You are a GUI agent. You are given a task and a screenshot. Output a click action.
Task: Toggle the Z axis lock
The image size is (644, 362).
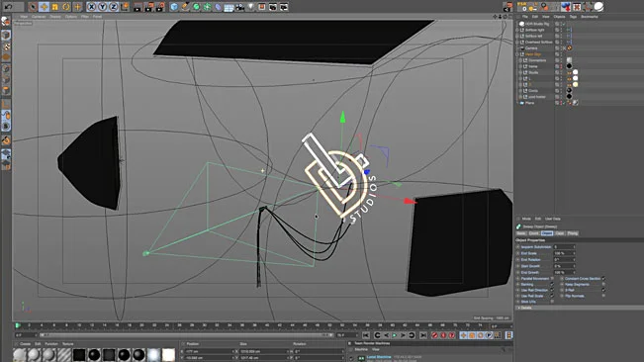click(x=114, y=7)
